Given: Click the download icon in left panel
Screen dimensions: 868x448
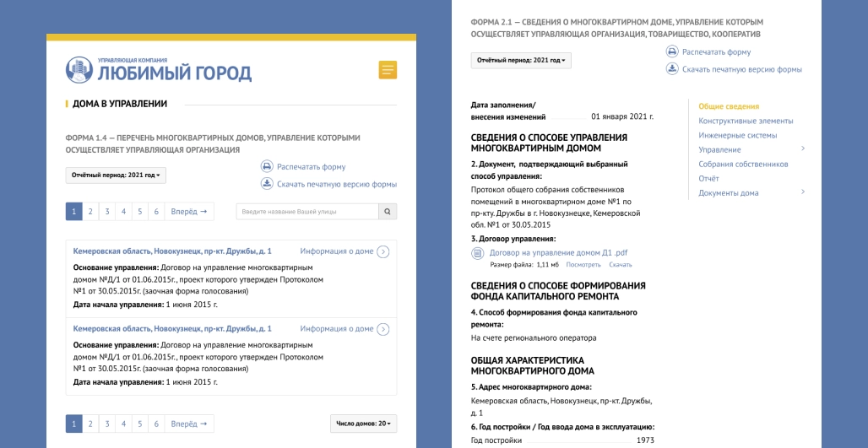Looking at the screenshot, I should [267, 184].
